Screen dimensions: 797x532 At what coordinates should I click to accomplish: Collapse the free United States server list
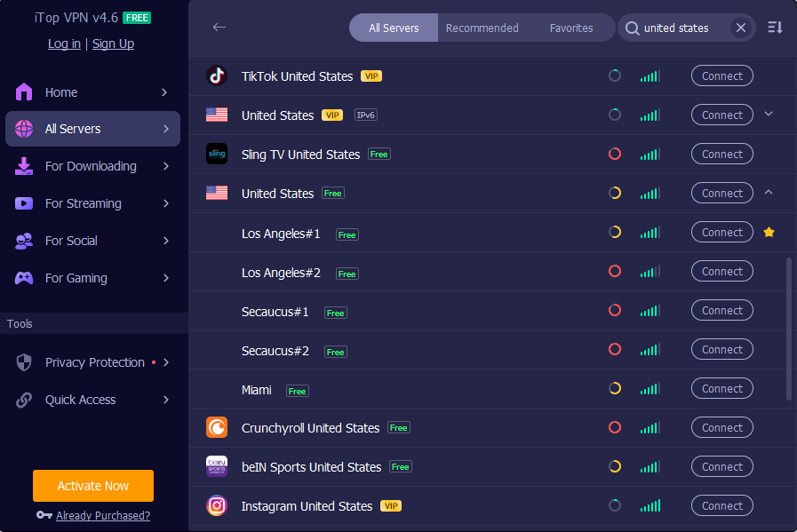(x=769, y=193)
